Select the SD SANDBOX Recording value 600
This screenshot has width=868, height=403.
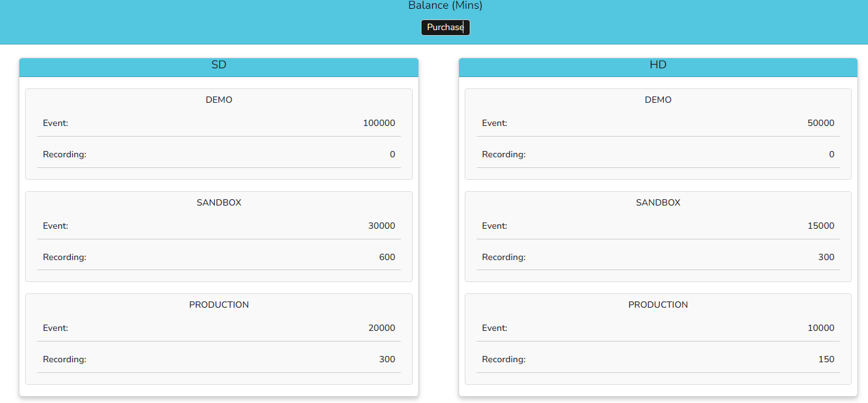(387, 257)
